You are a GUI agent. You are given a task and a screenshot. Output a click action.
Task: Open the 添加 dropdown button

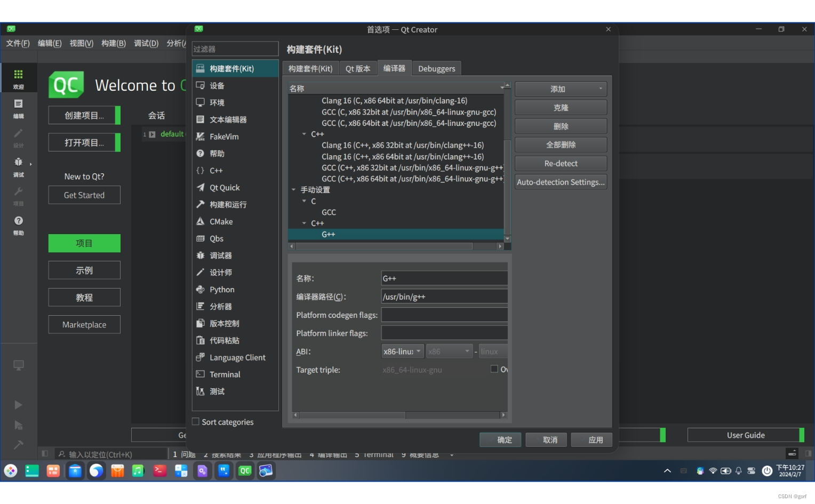(561, 89)
